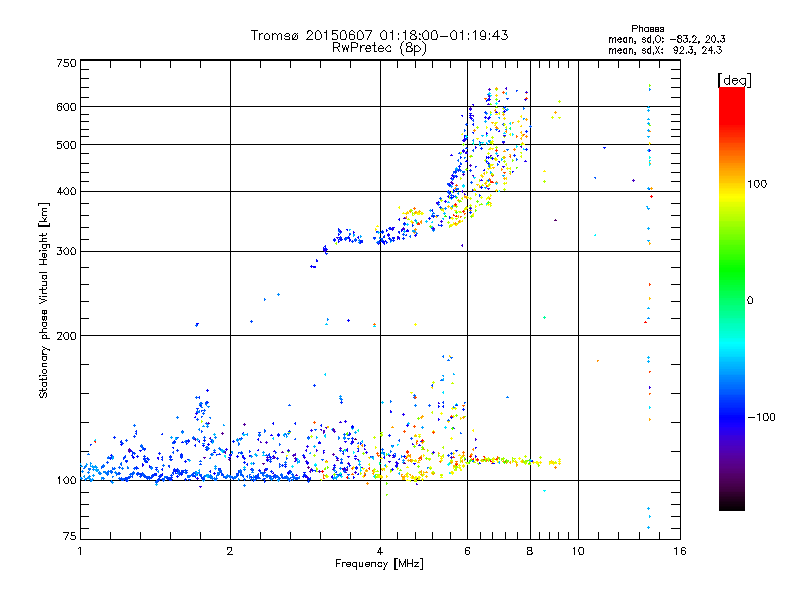Select the "mean, sd,O: -83.2, 20.3" line
This screenshot has height=600, width=800.
[x=667, y=39]
